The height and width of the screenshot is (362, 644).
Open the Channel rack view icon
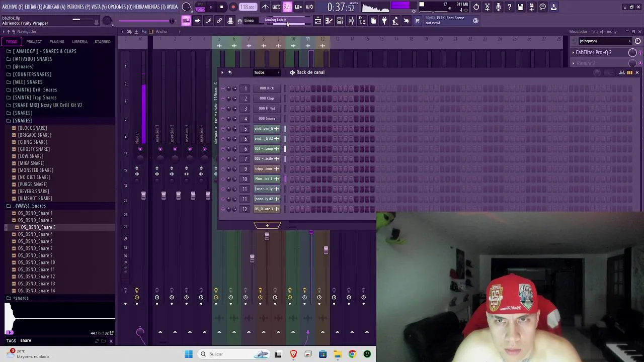click(x=340, y=21)
